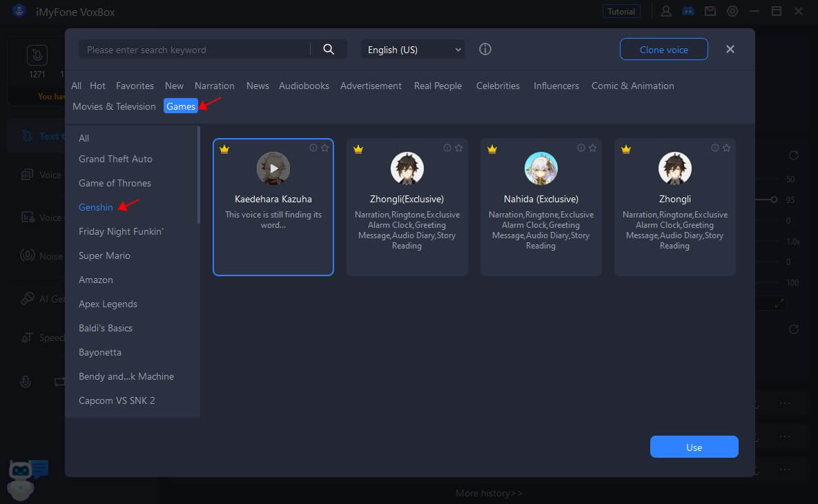Select Friday Night Funkin' in games list
Viewport: 818px width, 504px height.
click(x=121, y=231)
